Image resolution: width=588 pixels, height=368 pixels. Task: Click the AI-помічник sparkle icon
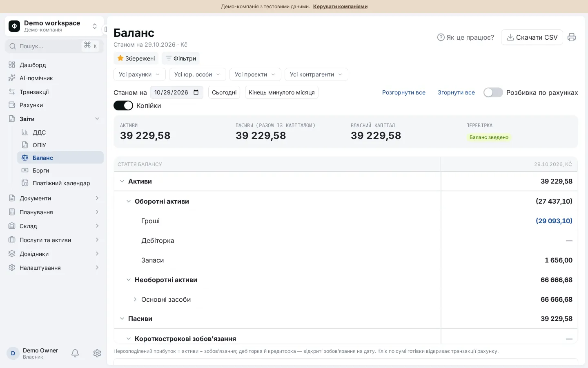[x=12, y=78]
